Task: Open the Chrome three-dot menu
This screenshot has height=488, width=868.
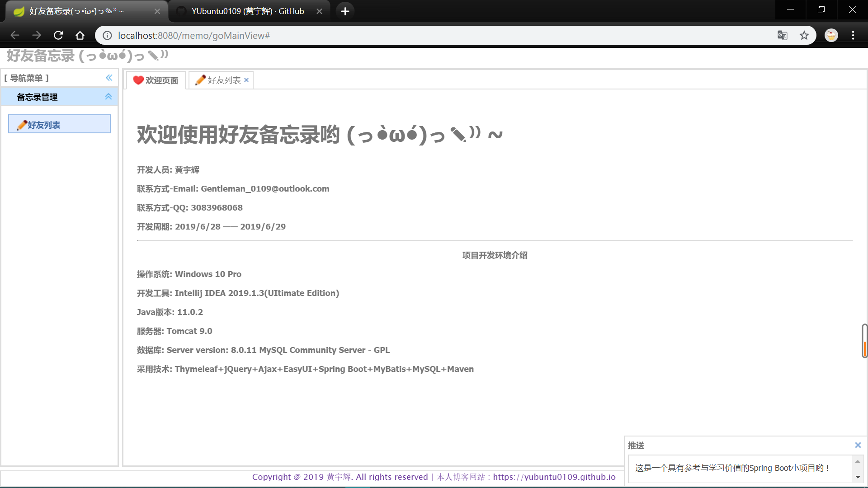Action: point(853,35)
